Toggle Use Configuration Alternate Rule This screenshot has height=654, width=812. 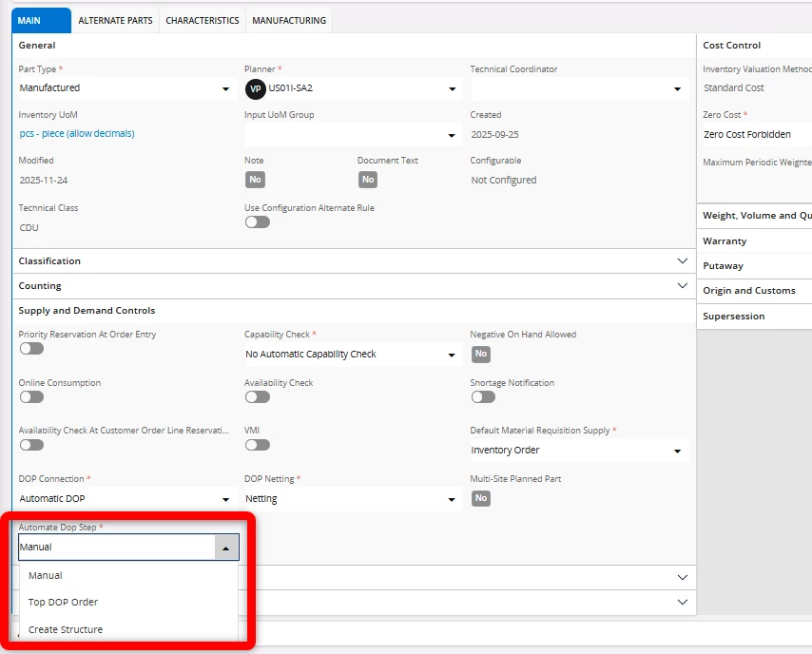[x=257, y=222]
